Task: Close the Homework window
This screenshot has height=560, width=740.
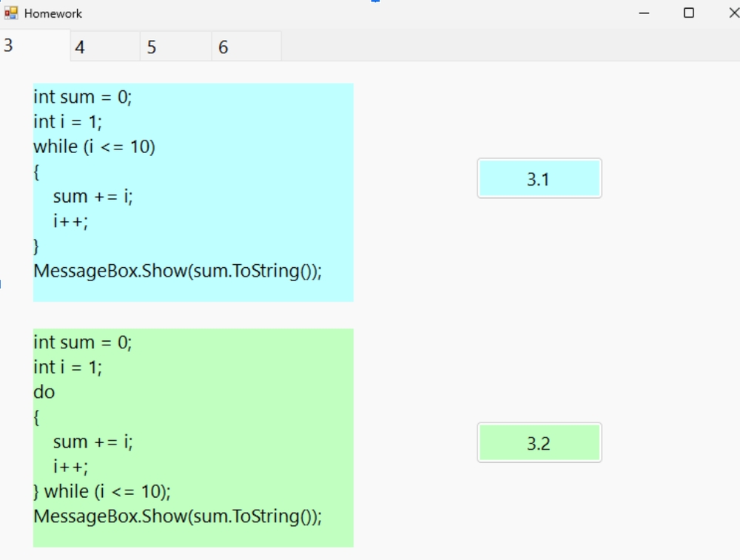Action: coord(733,13)
